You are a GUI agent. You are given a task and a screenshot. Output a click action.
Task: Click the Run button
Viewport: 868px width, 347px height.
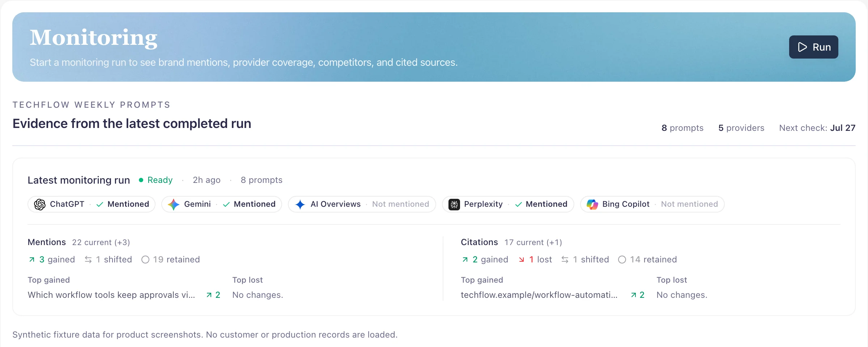coord(813,47)
